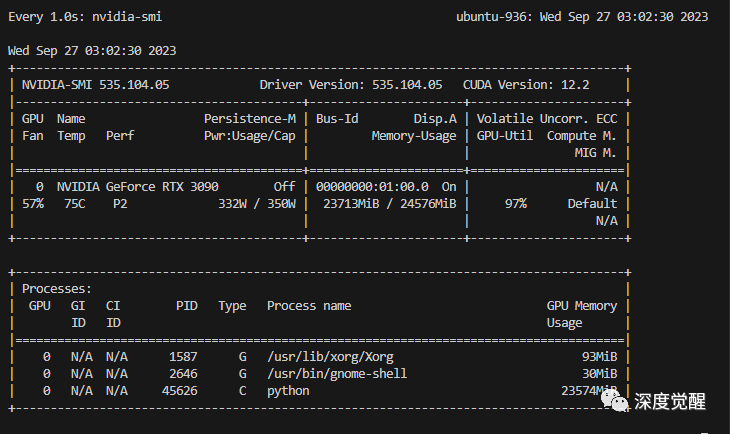730x434 pixels.
Task: Click the 'CUDA Version: 12.2' text
Action: click(526, 85)
